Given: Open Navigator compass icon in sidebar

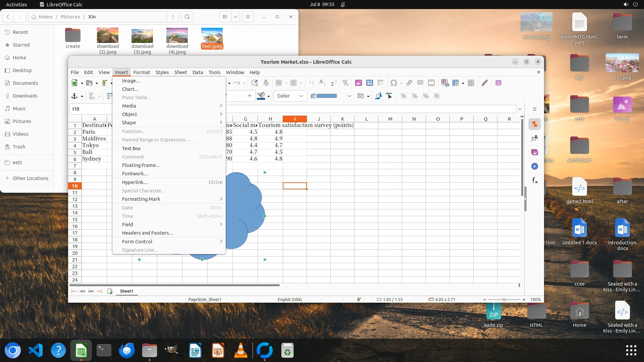Looking at the screenshot, I should 535,167.
